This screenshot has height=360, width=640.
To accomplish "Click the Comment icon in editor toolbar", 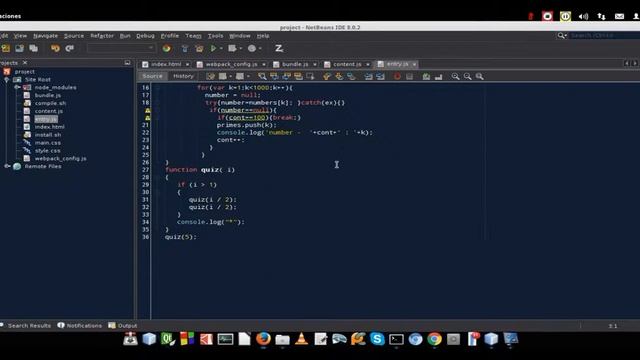I will pos(426,76).
